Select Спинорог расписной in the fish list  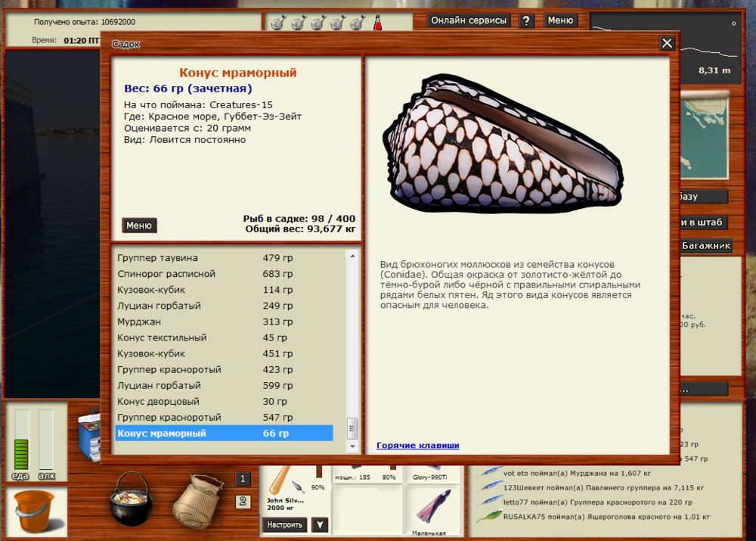click(x=166, y=274)
